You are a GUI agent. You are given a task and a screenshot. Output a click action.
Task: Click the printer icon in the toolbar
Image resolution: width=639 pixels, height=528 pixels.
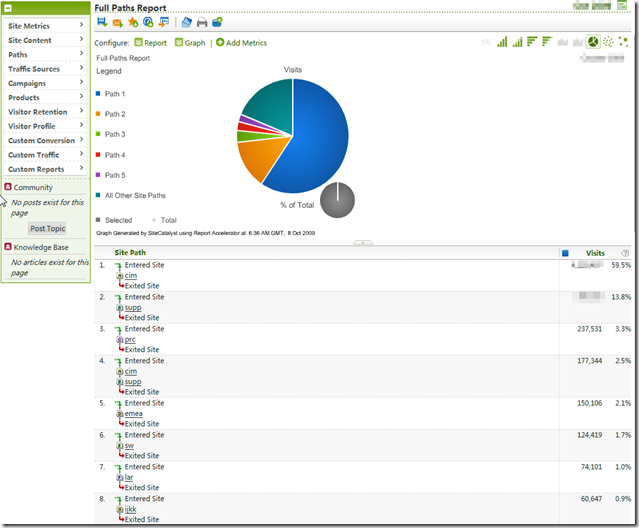202,22
